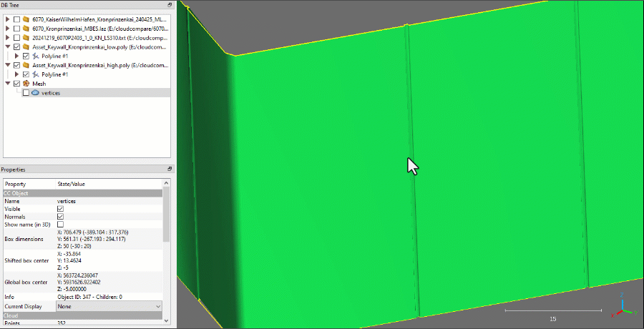The image size is (644, 329).
Task: Click the Shifted box center value cell
Action: coord(109,260)
